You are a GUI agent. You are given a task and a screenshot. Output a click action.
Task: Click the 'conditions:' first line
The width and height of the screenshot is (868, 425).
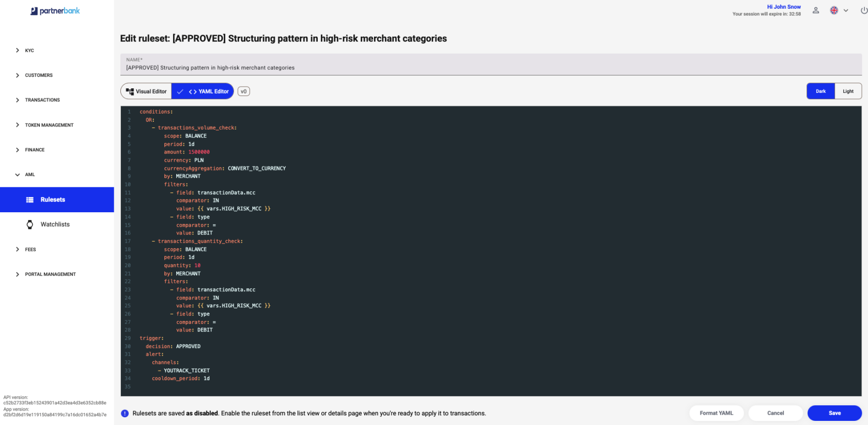pyautogui.click(x=156, y=112)
